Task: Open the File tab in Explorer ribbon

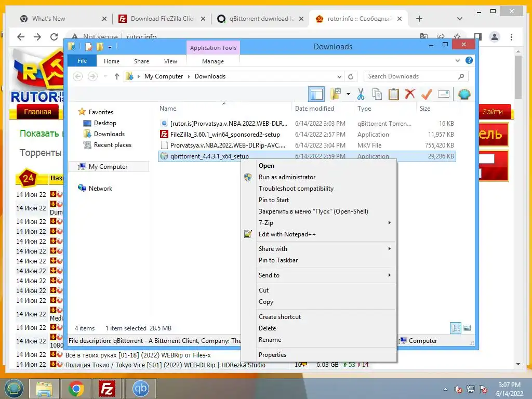Action: pyautogui.click(x=82, y=61)
